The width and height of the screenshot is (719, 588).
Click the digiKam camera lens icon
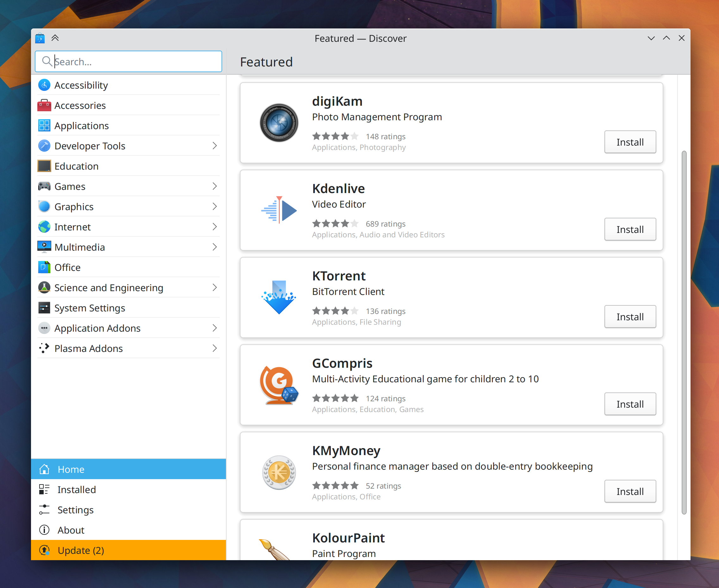point(279,122)
